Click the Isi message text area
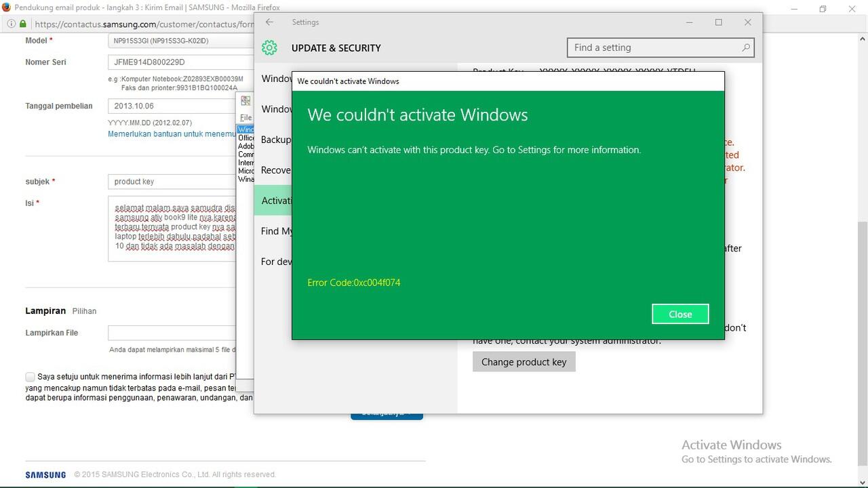This screenshot has width=868, height=488. pos(173,229)
